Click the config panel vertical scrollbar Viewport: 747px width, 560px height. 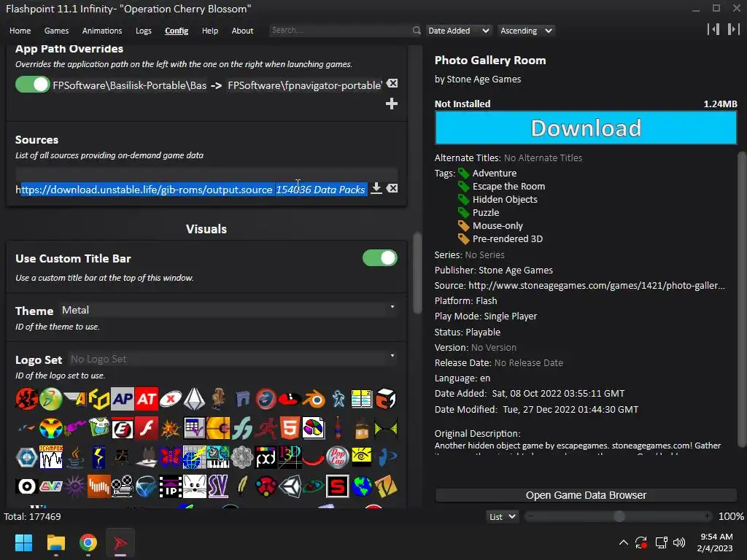pos(417,273)
